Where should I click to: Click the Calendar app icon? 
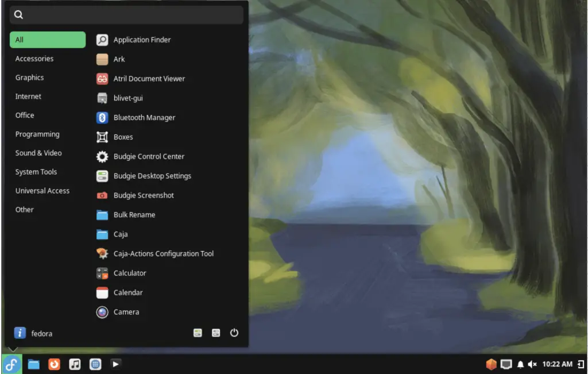(102, 292)
